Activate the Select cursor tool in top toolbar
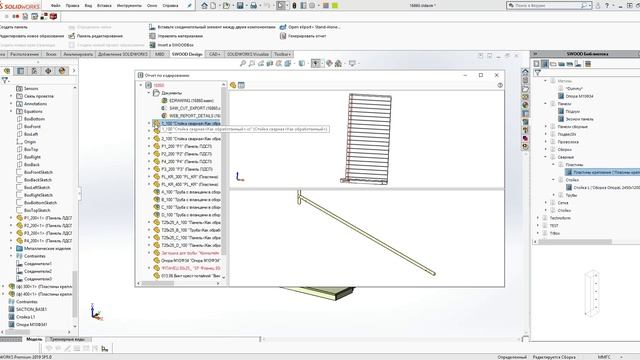The image size is (640, 360). [280, 6]
